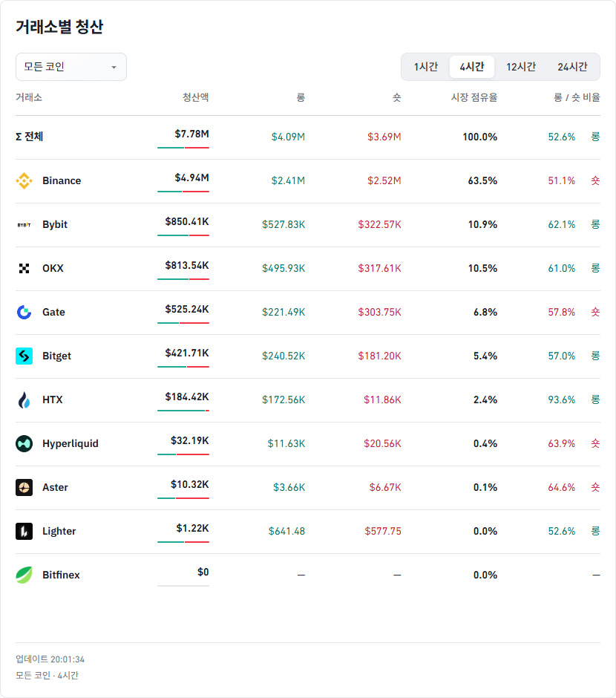This screenshot has width=616, height=698.
Task: Click the OKX logo icon
Action: click(x=24, y=268)
